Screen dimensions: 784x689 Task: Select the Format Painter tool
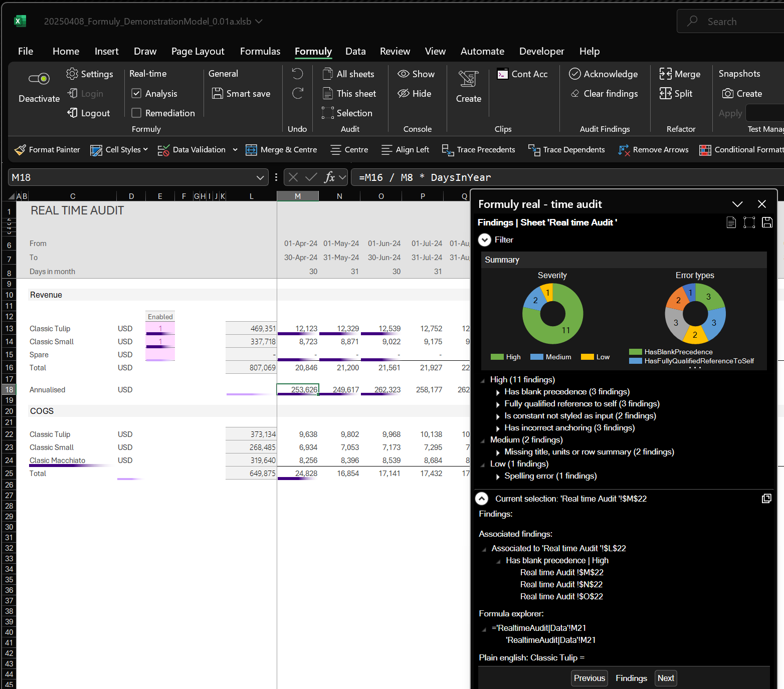pyautogui.click(x=47, y=149)
